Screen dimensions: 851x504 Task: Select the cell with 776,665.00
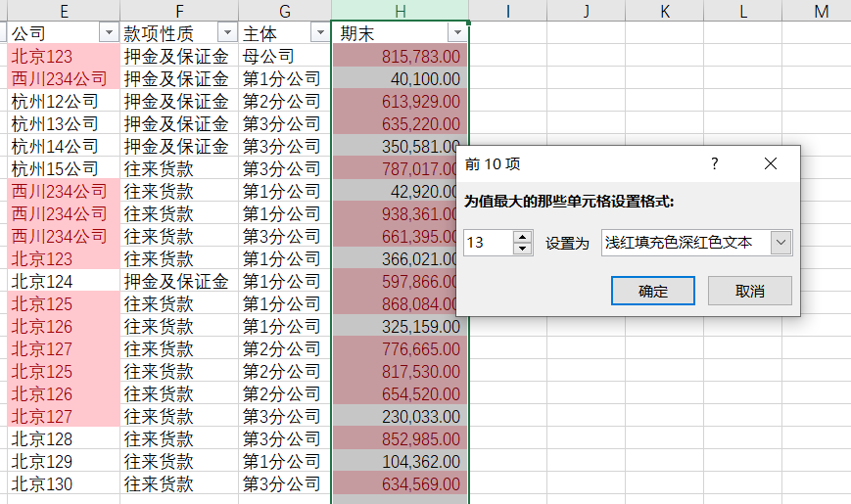click(x=400, y=348)
